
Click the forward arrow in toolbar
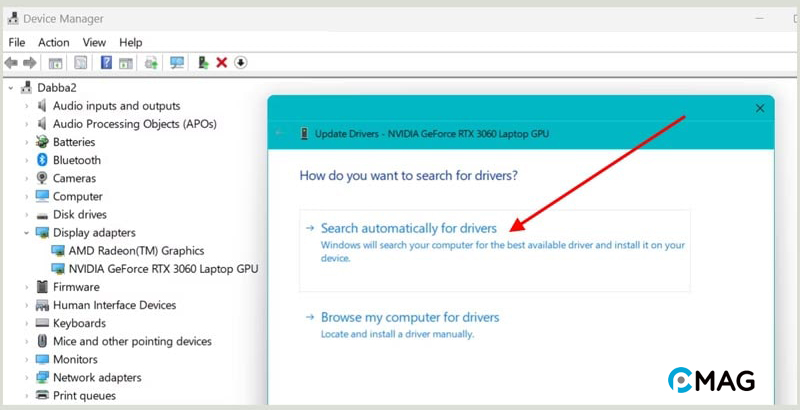pyautogui.click(x=30, y=63)
